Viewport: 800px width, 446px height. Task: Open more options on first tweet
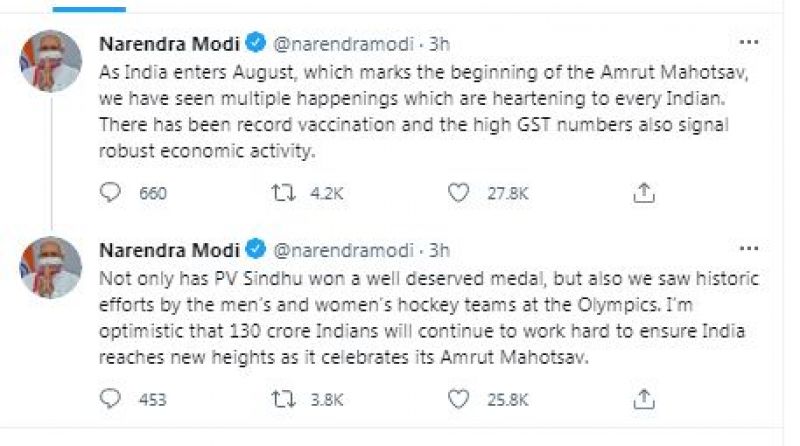point(747,43)
